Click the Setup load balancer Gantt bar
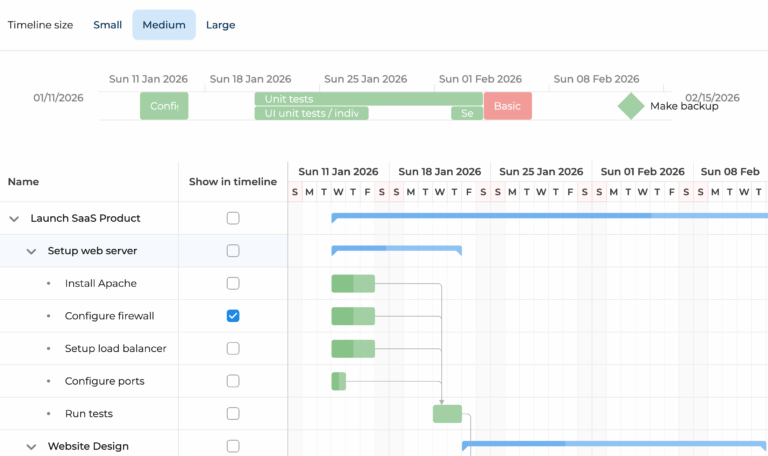 353,349
